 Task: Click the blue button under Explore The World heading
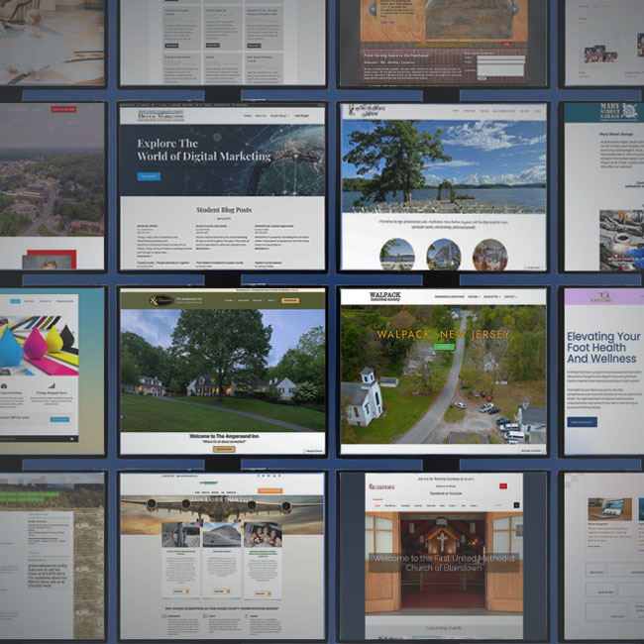point(149,176)
